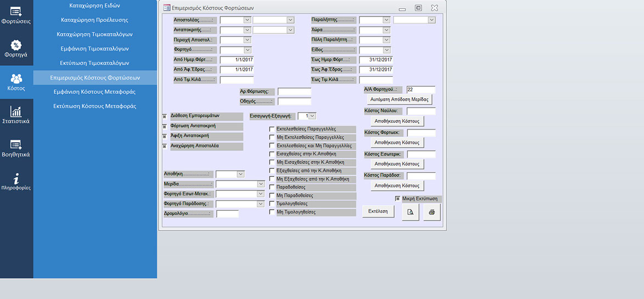Open the Μερίδα dropdown list
The width and height of the screenshot is (644, 299).
261,184
